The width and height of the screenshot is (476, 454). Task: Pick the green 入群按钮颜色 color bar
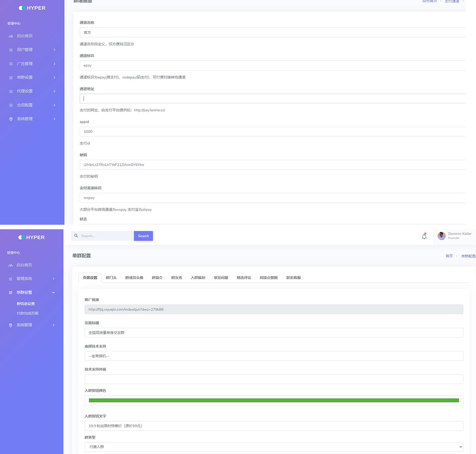point(274,400)
